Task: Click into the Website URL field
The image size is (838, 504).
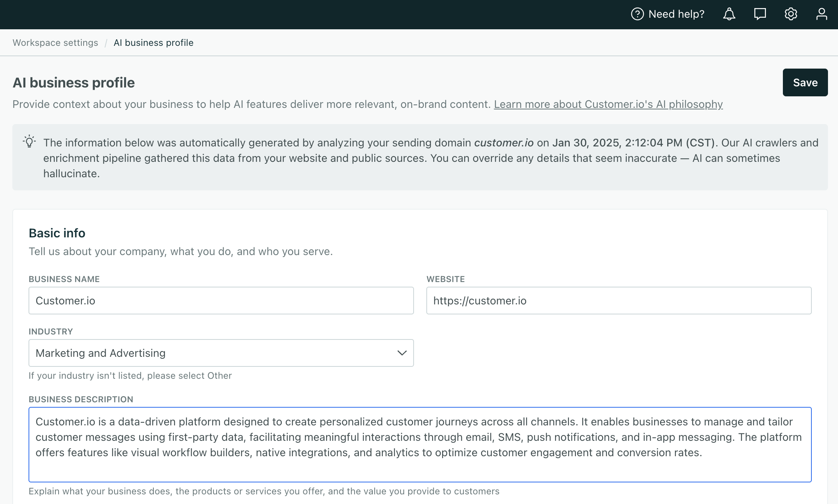Action: (x=619, y=301)
